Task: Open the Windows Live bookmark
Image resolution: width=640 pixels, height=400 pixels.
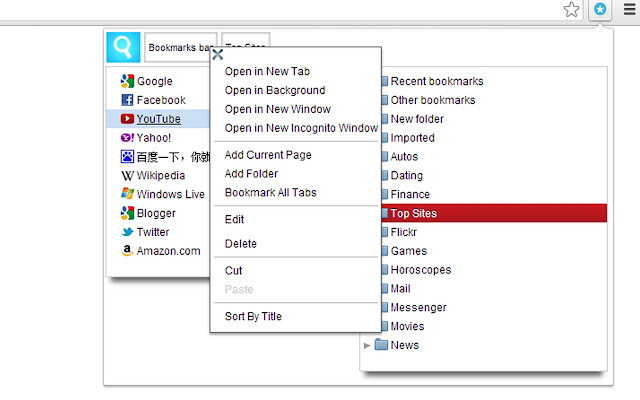Action: pyautogui.click(x=171, y=194)
